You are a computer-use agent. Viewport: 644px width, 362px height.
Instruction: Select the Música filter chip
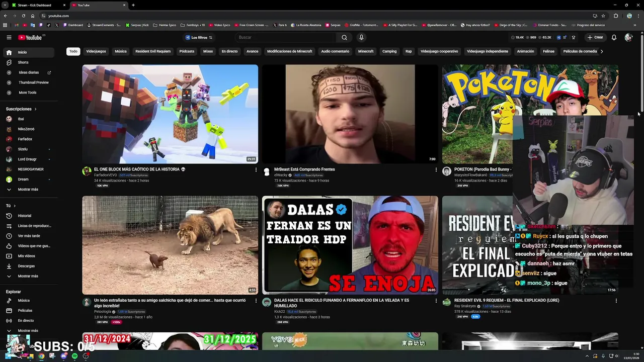coord(121,51)
